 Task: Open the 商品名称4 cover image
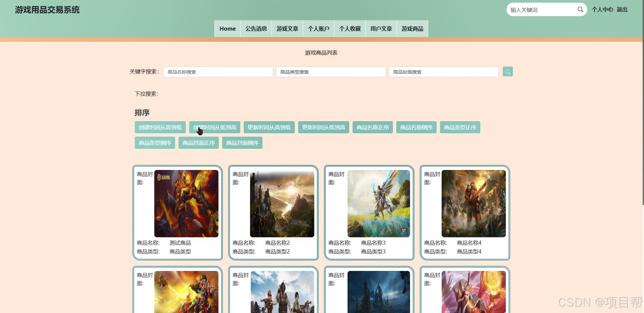(474, 204)
